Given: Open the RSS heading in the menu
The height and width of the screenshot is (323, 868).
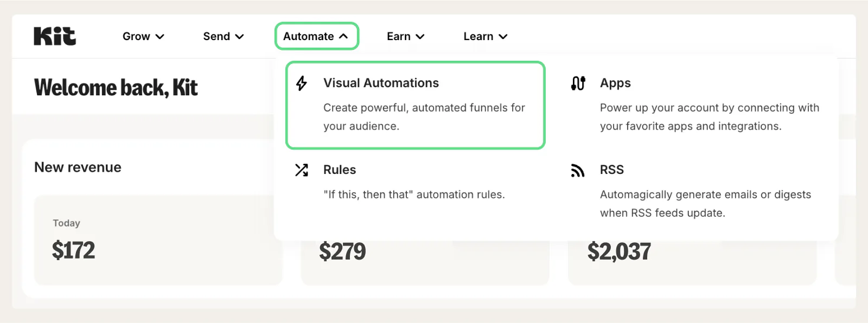Looking at the screenshot, I should click(611, 170).
